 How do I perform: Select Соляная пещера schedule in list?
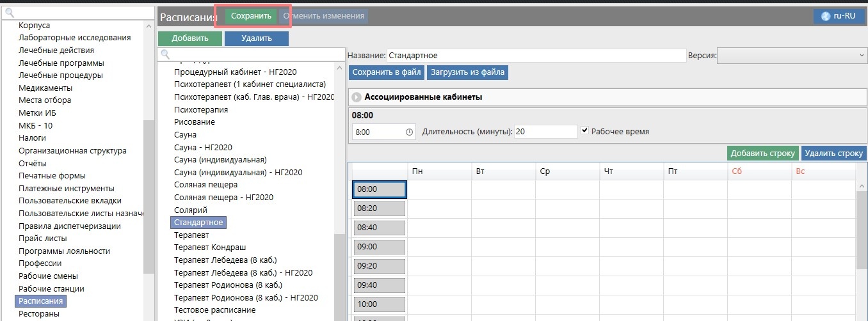[205, 185]
